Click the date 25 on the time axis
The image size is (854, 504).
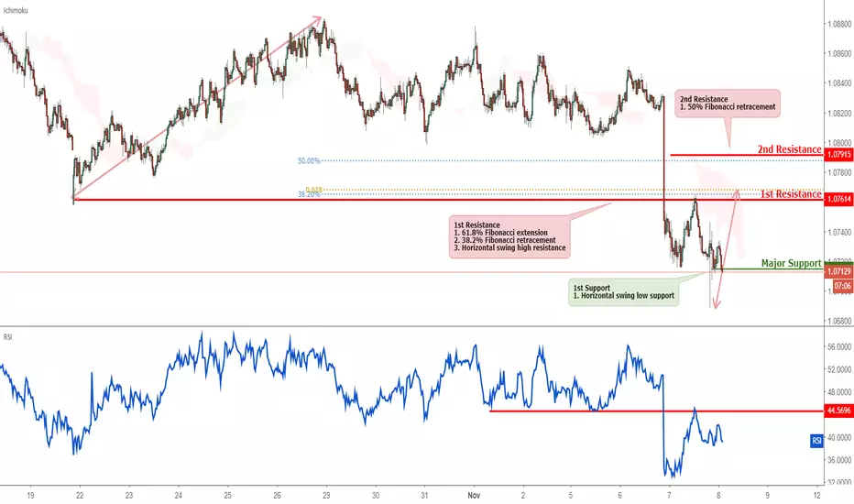pos(227,495)
